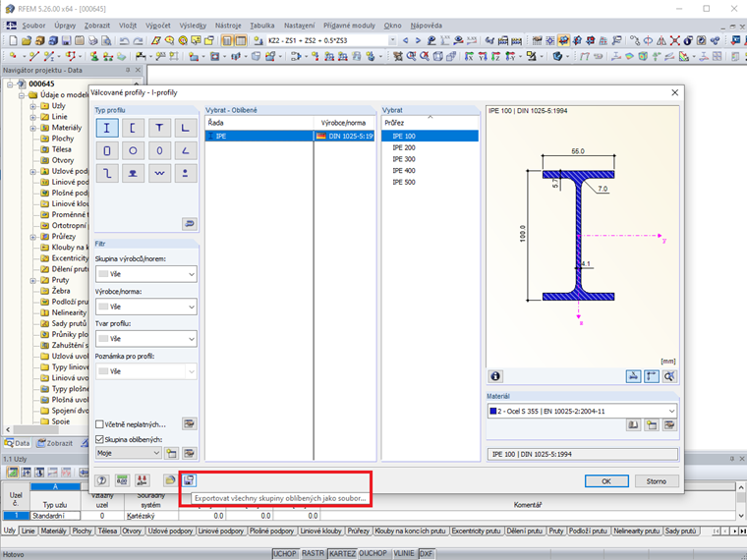Click zoom preview icon under cross-section
747x560 pixels.
point(669,376)
